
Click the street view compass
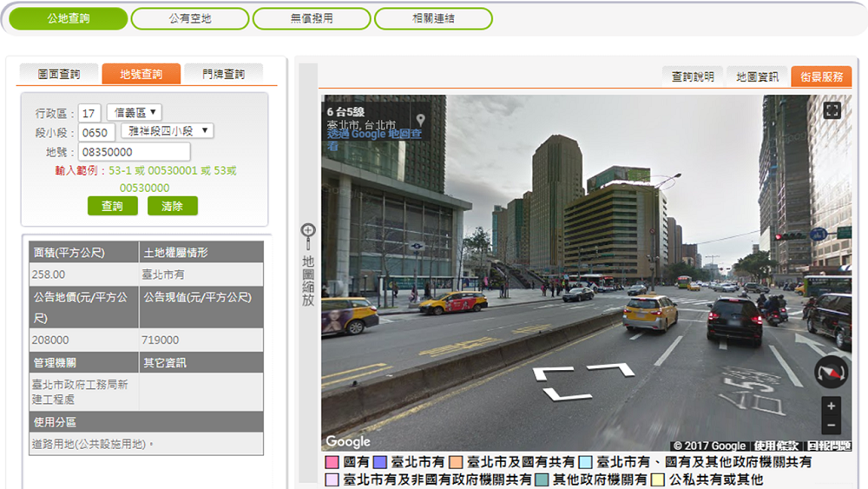[x=831, y=372]
